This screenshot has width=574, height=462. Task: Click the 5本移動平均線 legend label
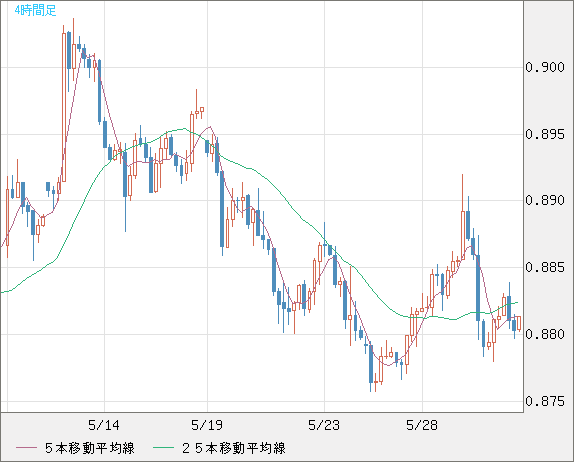pyautogui.click(x=90, y=448)
